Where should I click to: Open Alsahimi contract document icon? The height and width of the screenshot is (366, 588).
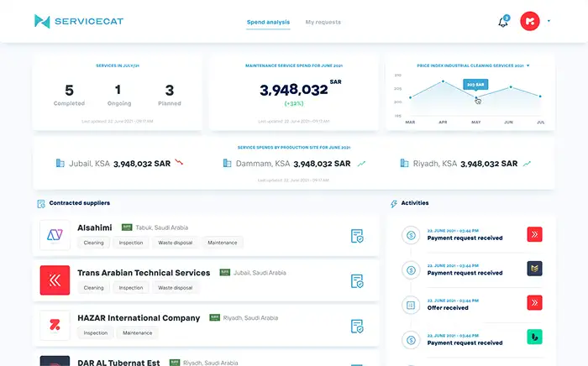pos(357,236)
